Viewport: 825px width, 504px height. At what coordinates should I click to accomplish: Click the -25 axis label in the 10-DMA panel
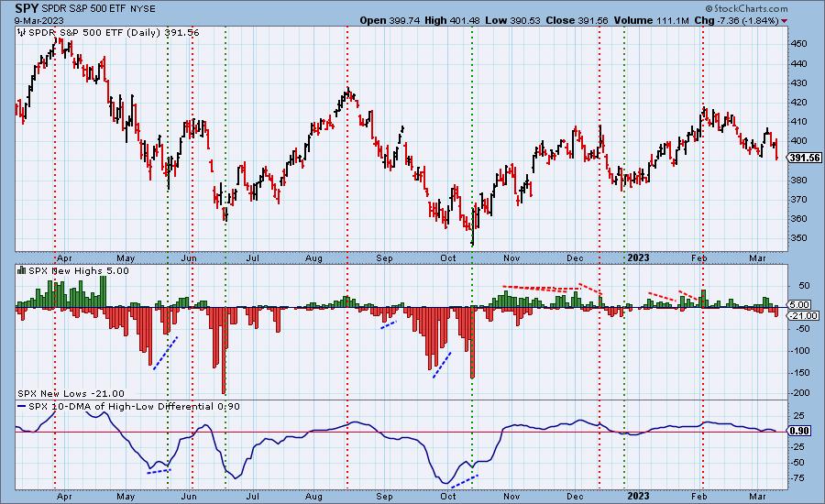[x=798, y=446]
